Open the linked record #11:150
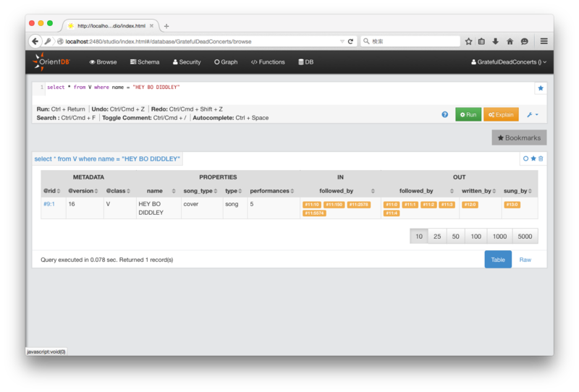The height and width of the screenshot is (392, 579). pos(334,205)
